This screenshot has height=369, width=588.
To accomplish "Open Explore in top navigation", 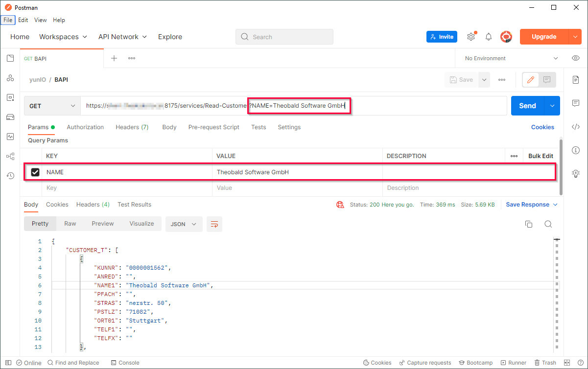I will click(x=170, y=37).
